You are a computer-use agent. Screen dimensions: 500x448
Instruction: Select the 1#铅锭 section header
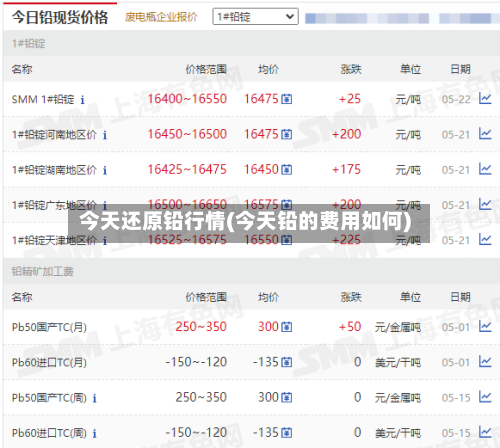click(x=28, y=43)
